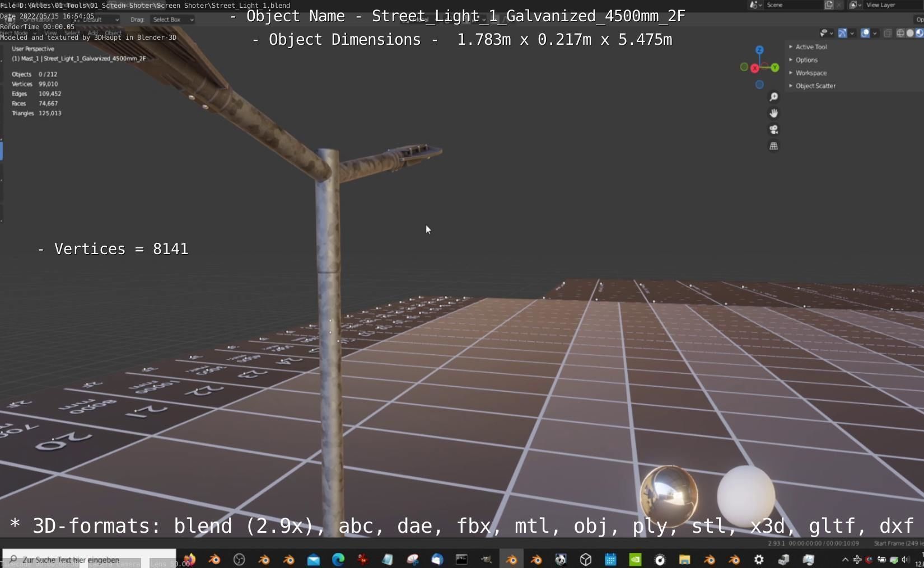Click the 'Vertices 99,010' statistics text
The height and width of the screenshot is (568, 924).
pyautogui.click(x=35, y=84)
